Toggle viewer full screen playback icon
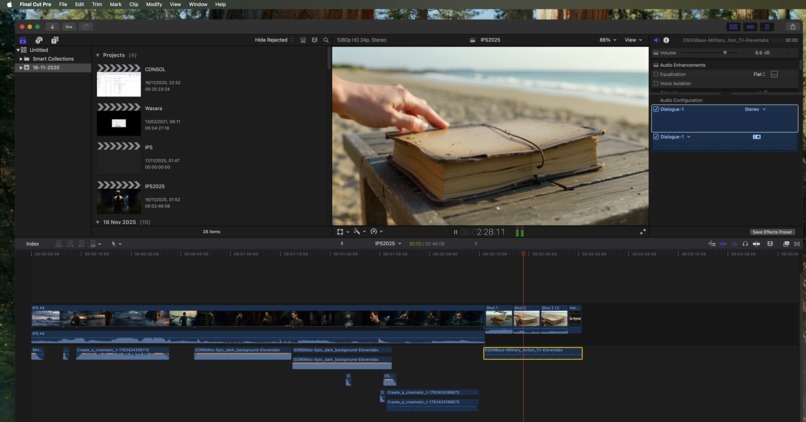 click(642, 232)
